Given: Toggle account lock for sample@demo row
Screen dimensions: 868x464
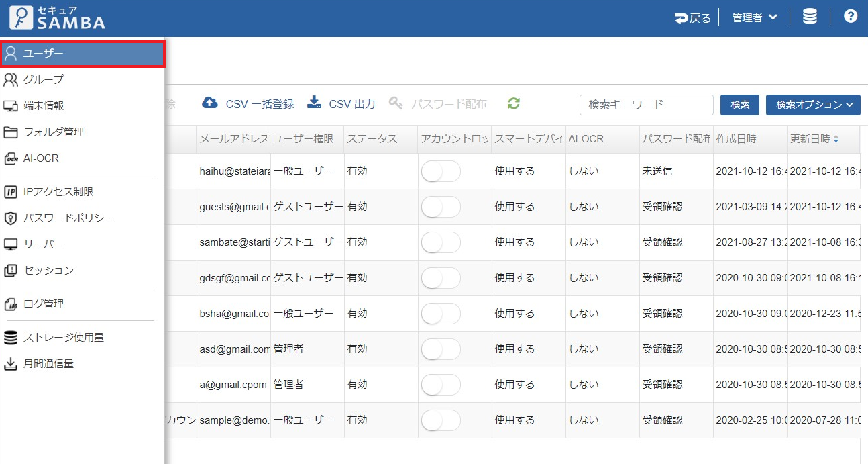Looking at the screenshot, I should pyautogui.click(x=441, y=420).
